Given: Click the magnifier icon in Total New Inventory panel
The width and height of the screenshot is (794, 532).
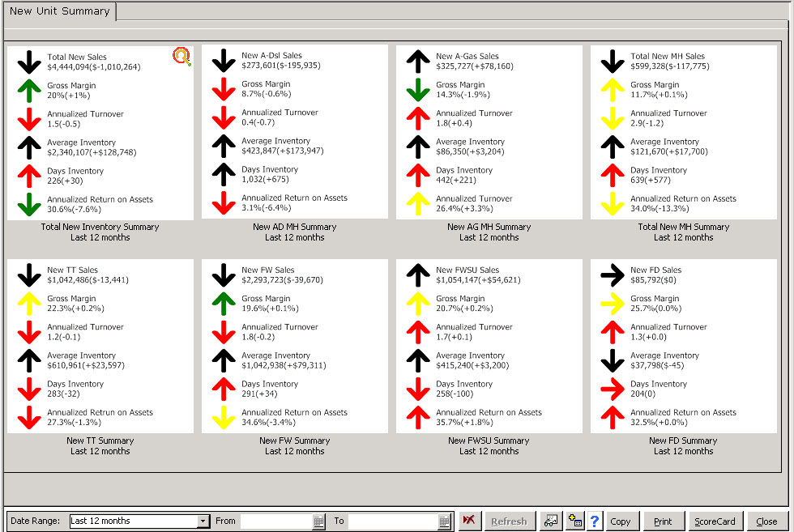Looking at the screenshot, I should [182, 56].
